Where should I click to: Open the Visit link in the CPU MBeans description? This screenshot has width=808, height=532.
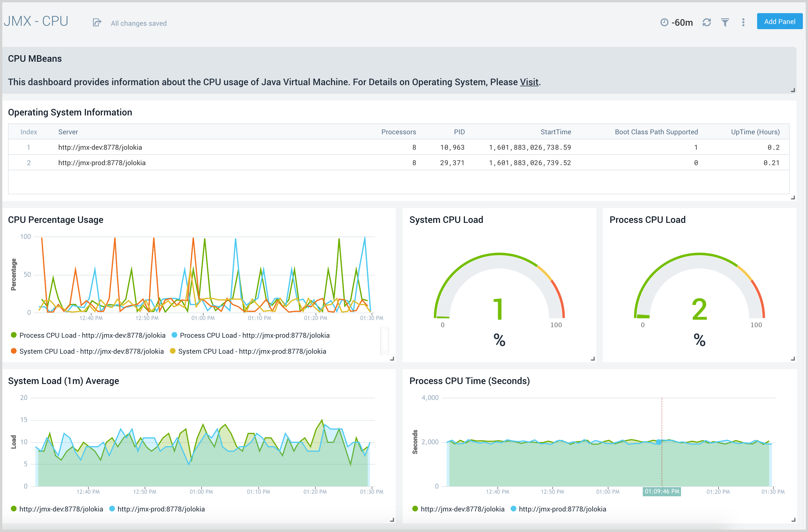pyautogui.click(x=529, y=82)
